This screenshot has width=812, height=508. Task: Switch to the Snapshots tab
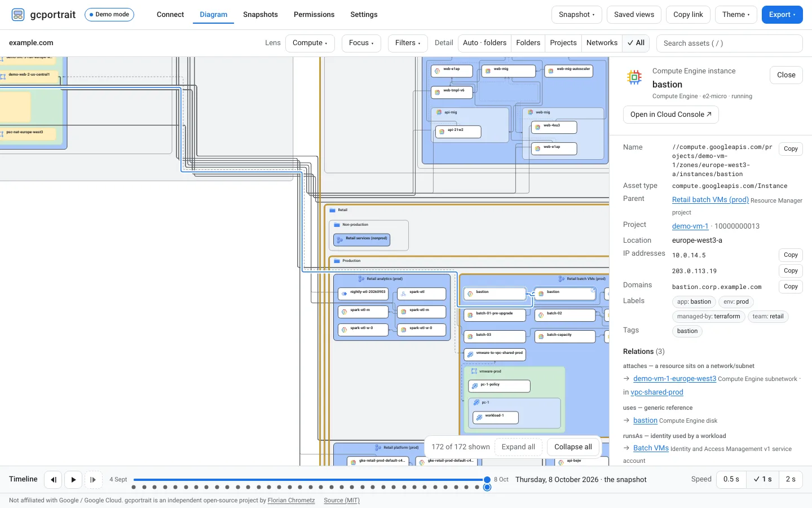point(261,15)
